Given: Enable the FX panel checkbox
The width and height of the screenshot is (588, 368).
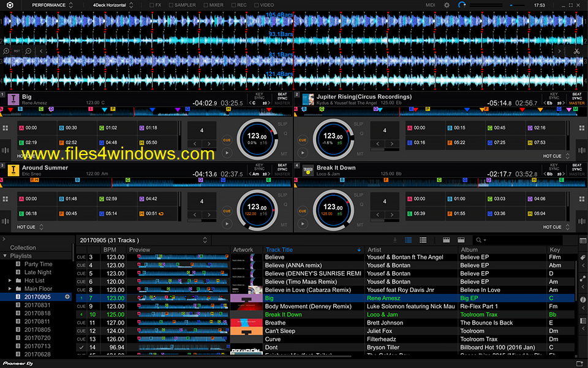Looking at the screenshot, I should click(152, 6).
